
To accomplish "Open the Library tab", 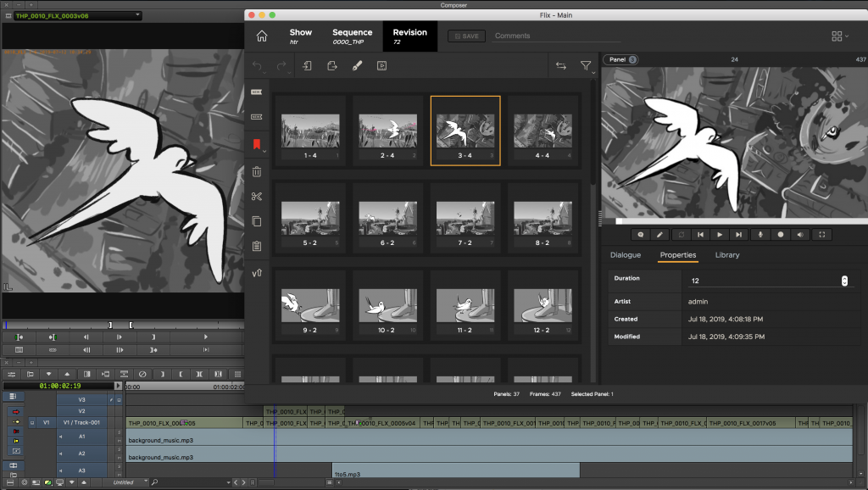I will point(727,255).
